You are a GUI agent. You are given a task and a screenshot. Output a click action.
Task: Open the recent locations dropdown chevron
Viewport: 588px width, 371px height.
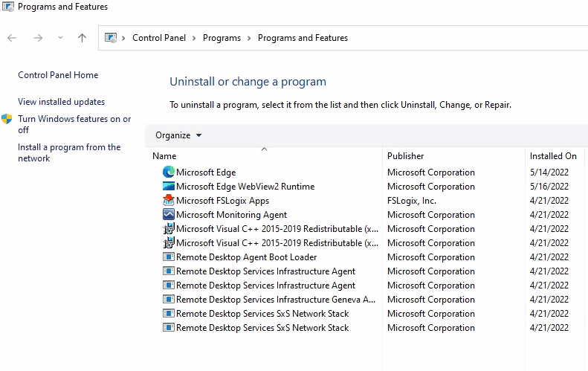(x=60, y=38)
